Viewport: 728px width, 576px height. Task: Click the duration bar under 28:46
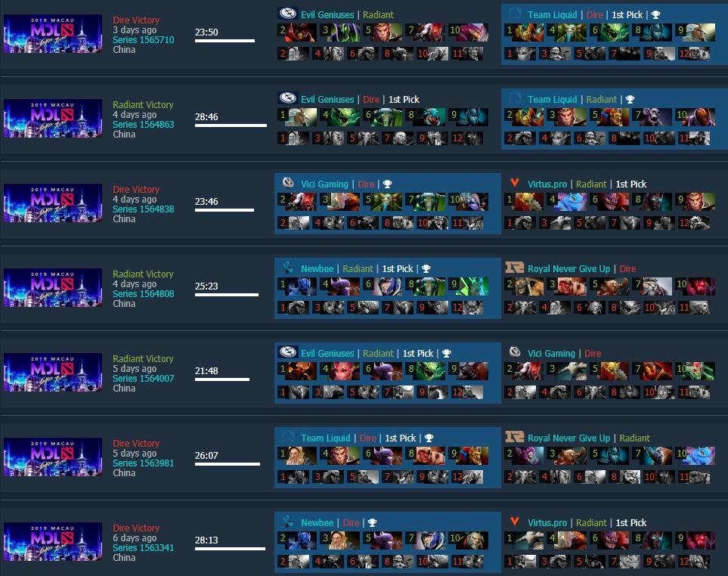coord(231,125)
